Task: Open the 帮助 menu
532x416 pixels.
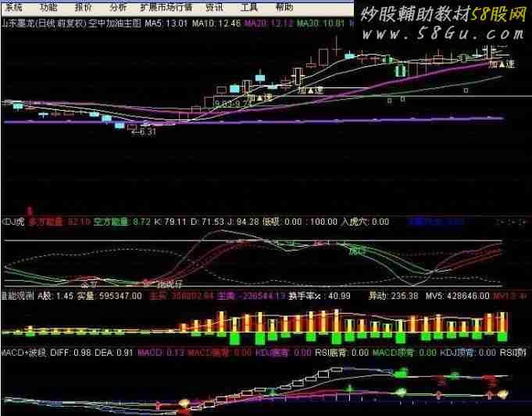Action: (x=284, y=7)
